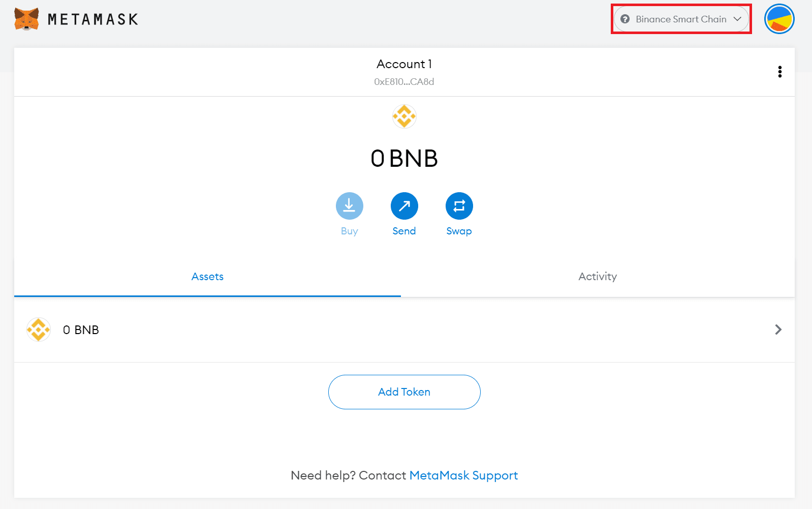Screen dimensions: 812x509
Task: Expand BNB asset details with the chevron
Action: [778, 330]
